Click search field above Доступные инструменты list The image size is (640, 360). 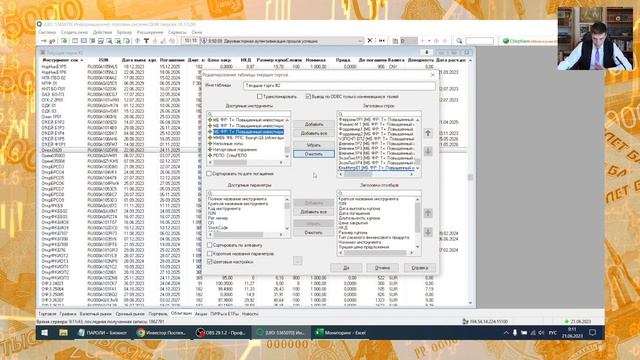249,113
